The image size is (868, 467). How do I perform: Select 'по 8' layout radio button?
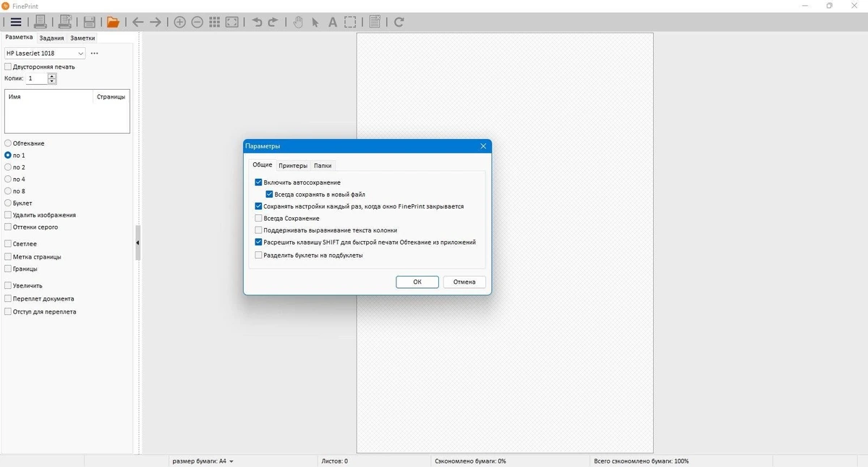pos(8,191)
